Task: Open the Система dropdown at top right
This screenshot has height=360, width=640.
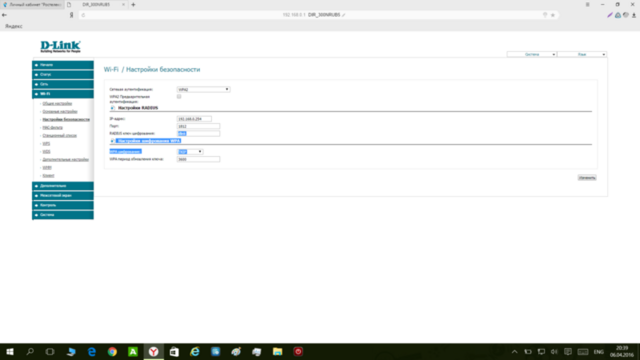Action: pyautogui.click(x=531, y=54)
